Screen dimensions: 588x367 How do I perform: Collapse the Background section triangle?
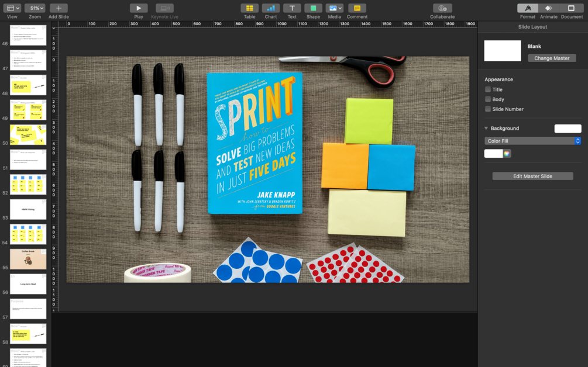(x=486, y=128)
